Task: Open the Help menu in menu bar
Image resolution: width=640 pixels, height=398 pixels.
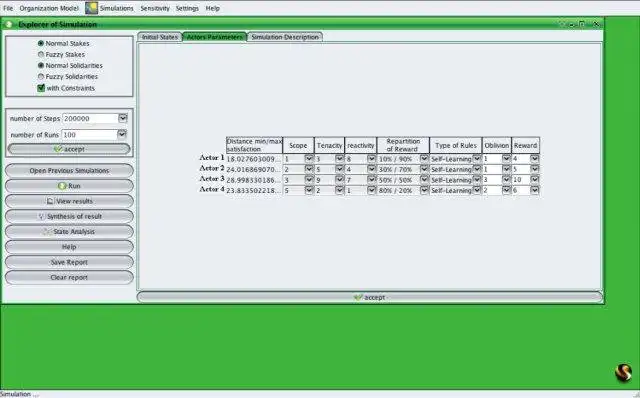Action: (212, 8)
